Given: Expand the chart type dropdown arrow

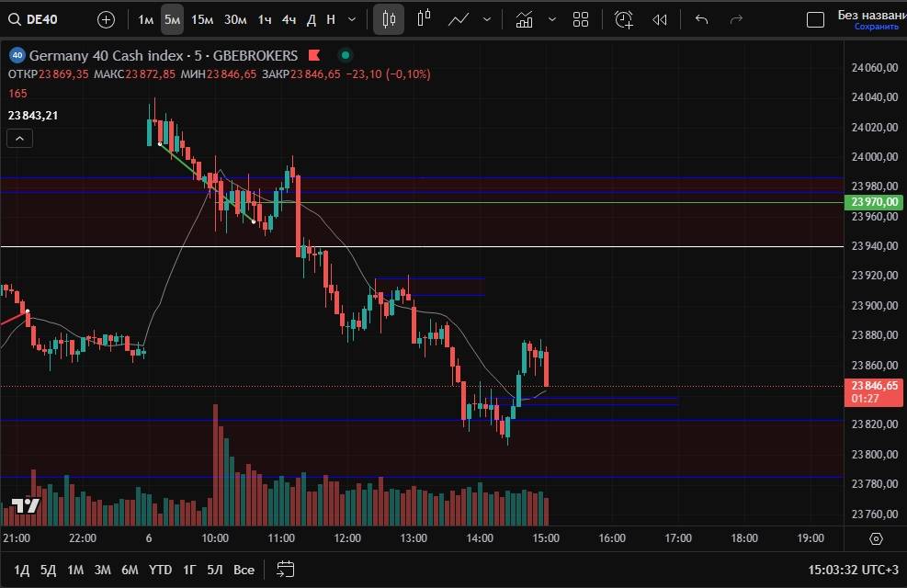Looking at the screenshot, I should point(487,19).
